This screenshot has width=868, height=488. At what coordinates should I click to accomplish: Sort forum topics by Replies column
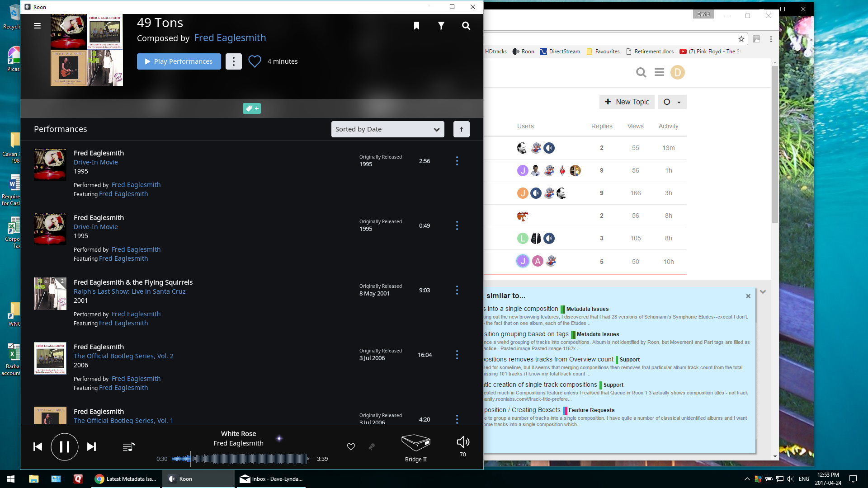coord(602,126)
